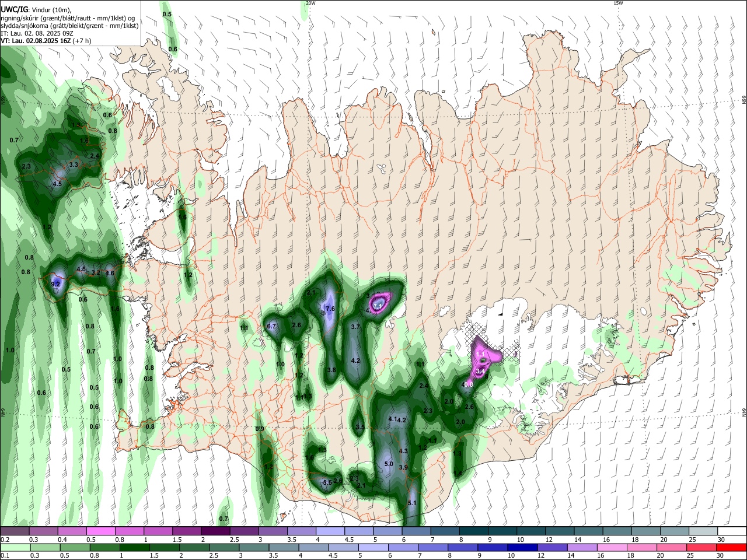Select the darkest green rain swatch starting at 1
Viewport: 747px width, 560px height.
coord(134,547)
